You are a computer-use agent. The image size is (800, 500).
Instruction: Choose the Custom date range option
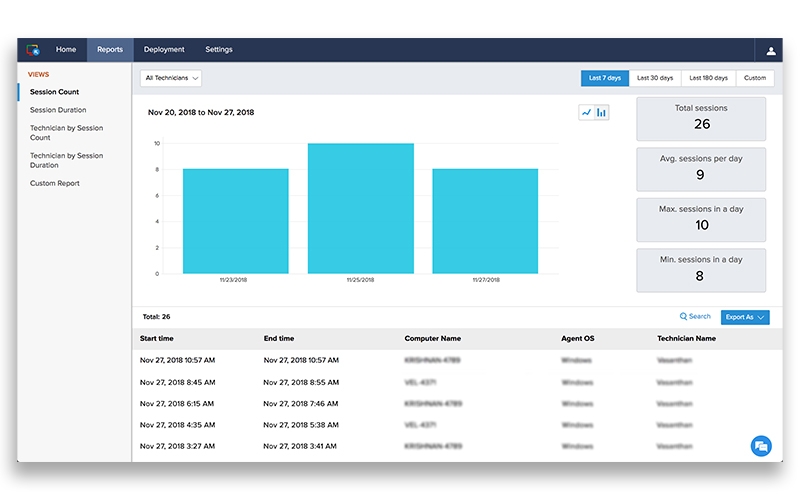pos(755,78)
